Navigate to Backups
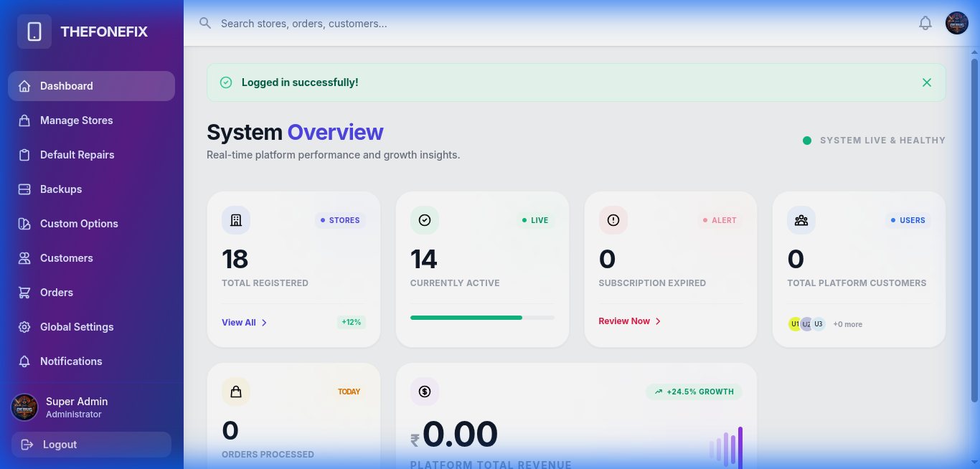 pyautogui.click(x=91, y=189)
